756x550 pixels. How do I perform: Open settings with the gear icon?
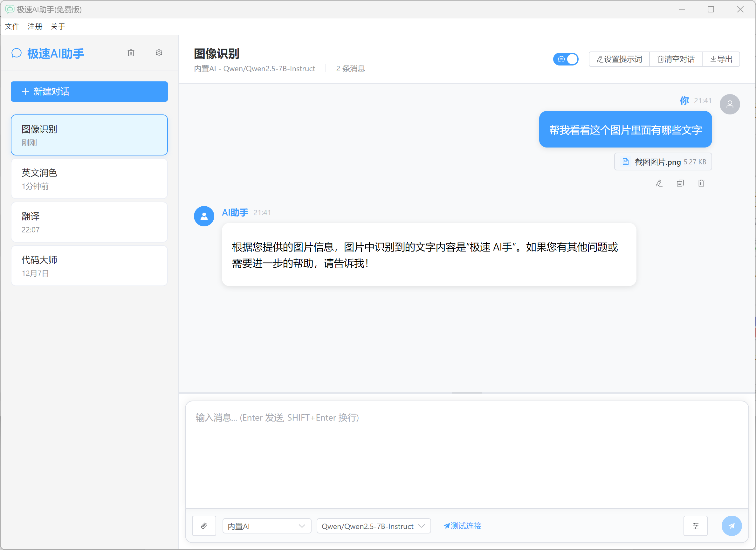159,53
